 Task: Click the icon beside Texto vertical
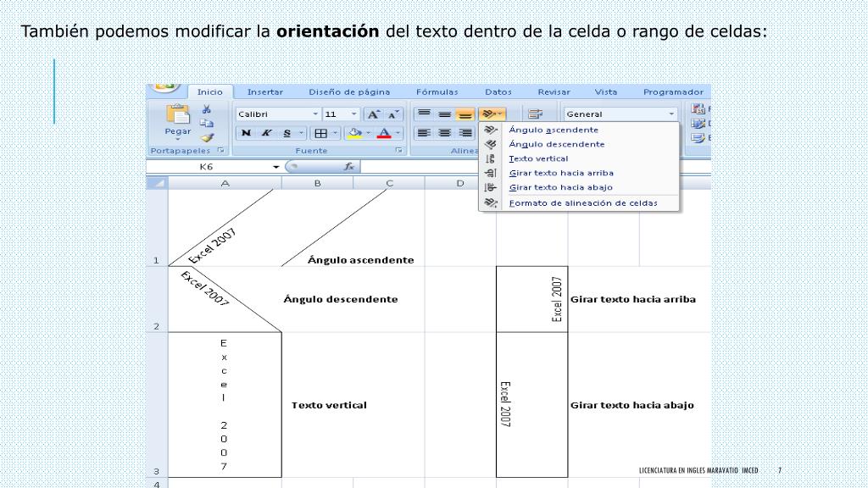tap(490, 158)
